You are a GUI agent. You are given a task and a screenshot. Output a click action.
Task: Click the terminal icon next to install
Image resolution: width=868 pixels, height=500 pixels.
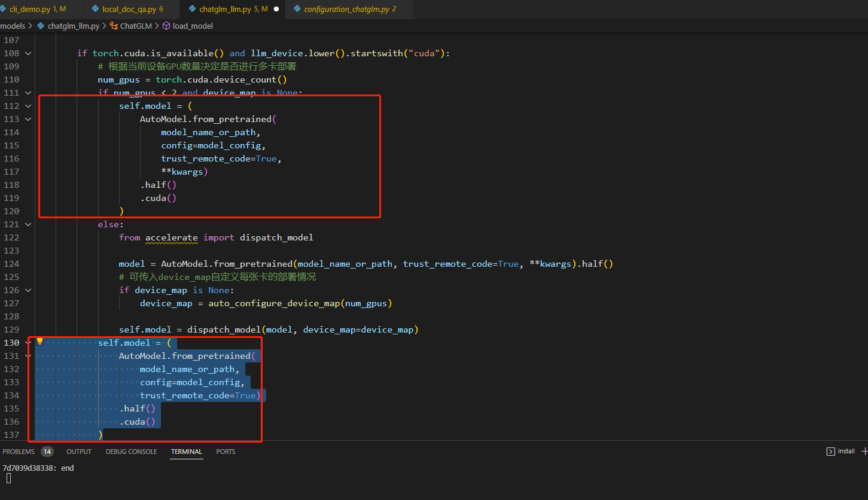[830, 452]
